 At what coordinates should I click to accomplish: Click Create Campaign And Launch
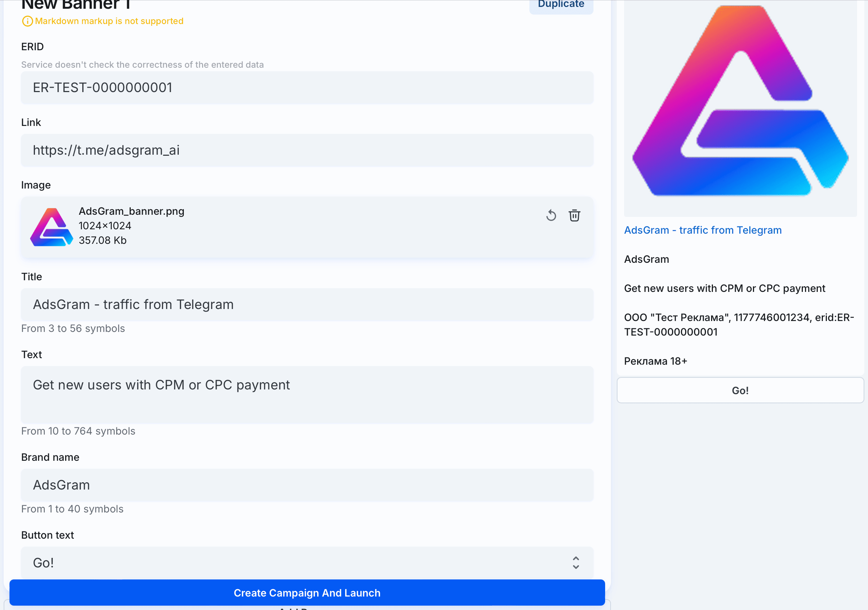pyautogui.click(x=307, y=593)
